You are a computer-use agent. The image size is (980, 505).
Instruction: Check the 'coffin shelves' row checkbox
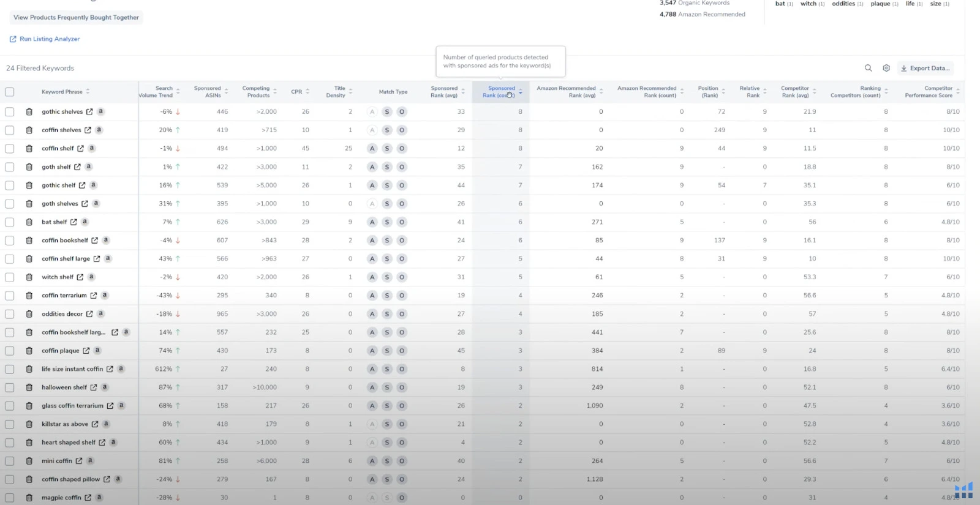tap(9, 130)
